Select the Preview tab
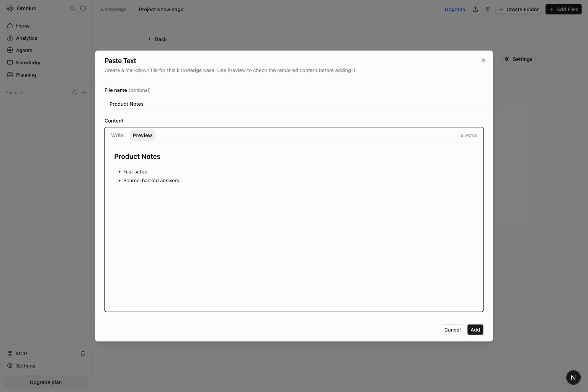This screenshot has width=588, height=392. 142,135
